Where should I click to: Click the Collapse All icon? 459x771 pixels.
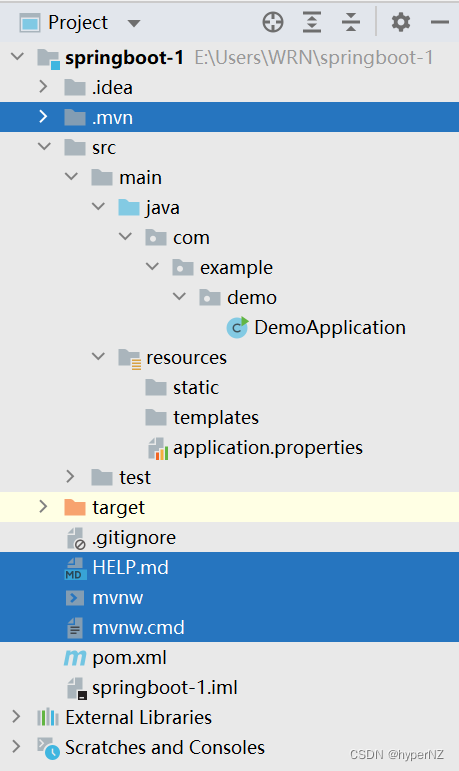point(351,22)
